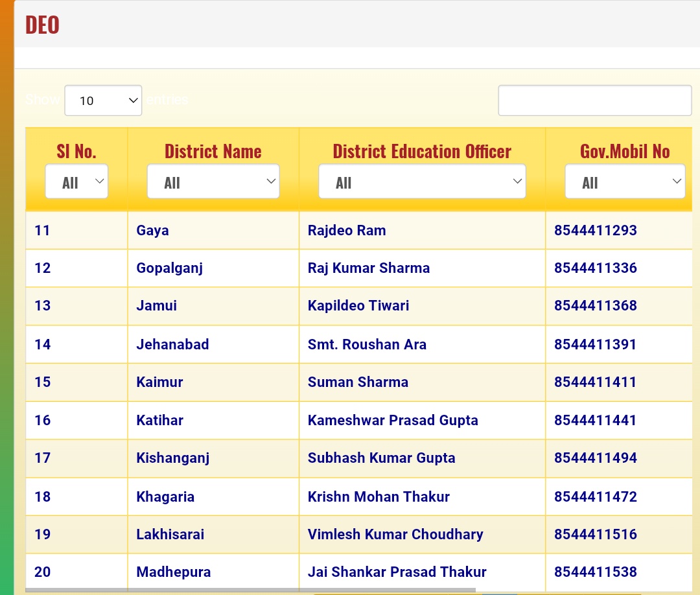
Task: Open the entries-per-page dropdown showing 10
Action: coord(102,100)
